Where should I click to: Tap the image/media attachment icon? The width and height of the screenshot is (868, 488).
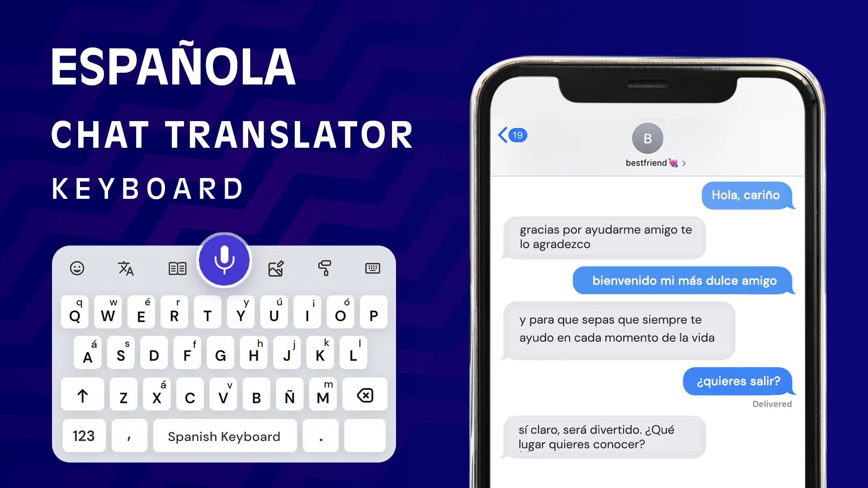pos(275,267)
